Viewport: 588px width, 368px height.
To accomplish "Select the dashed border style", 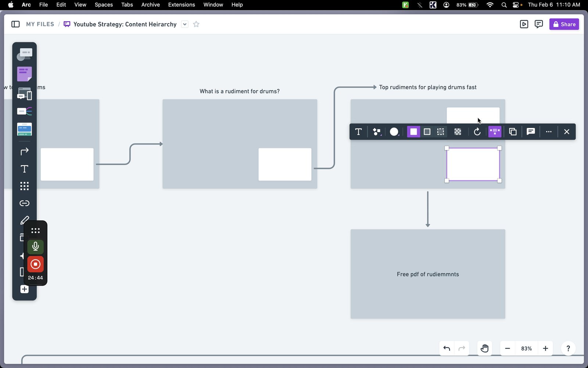I will (x=441, y=132).
